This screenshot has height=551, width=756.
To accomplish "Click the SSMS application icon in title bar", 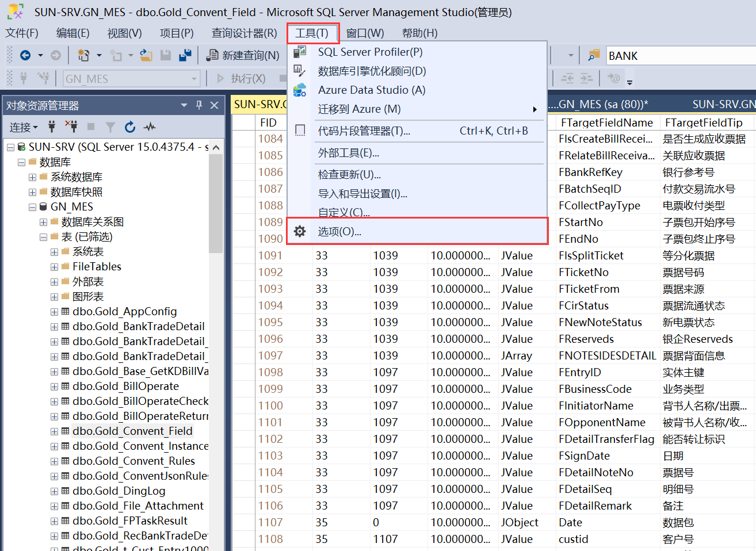I will click(15, 12).
